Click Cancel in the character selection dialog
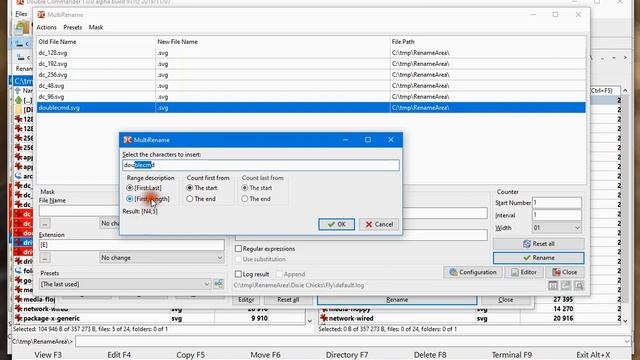640x360 pixels. (x=379, y=224)
